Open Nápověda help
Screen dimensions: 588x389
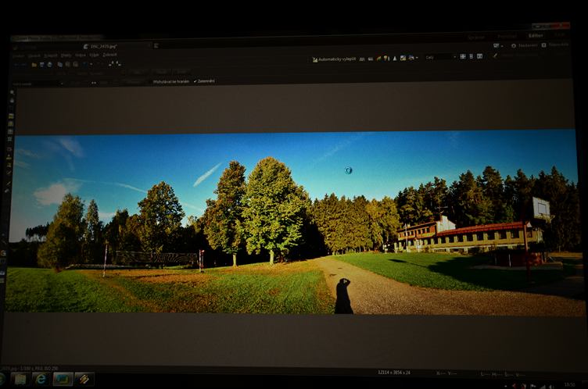point(555,45)
